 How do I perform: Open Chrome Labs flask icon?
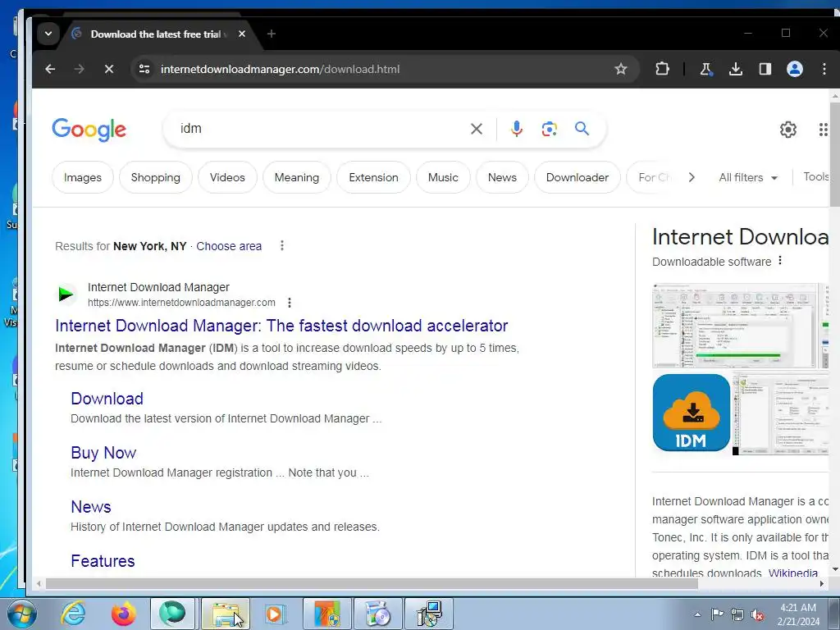pos(706,69)
